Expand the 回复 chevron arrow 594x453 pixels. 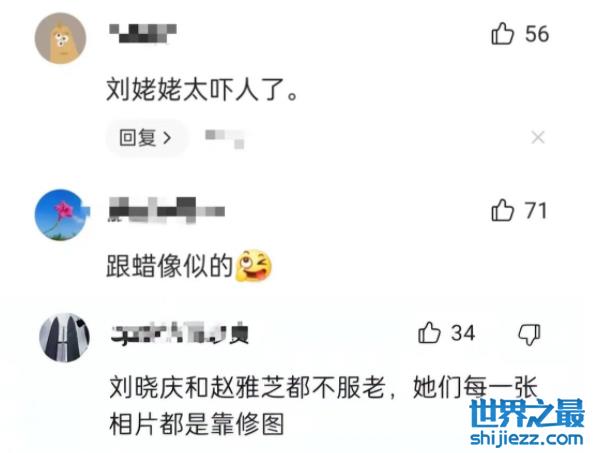(x=167, y=138)
